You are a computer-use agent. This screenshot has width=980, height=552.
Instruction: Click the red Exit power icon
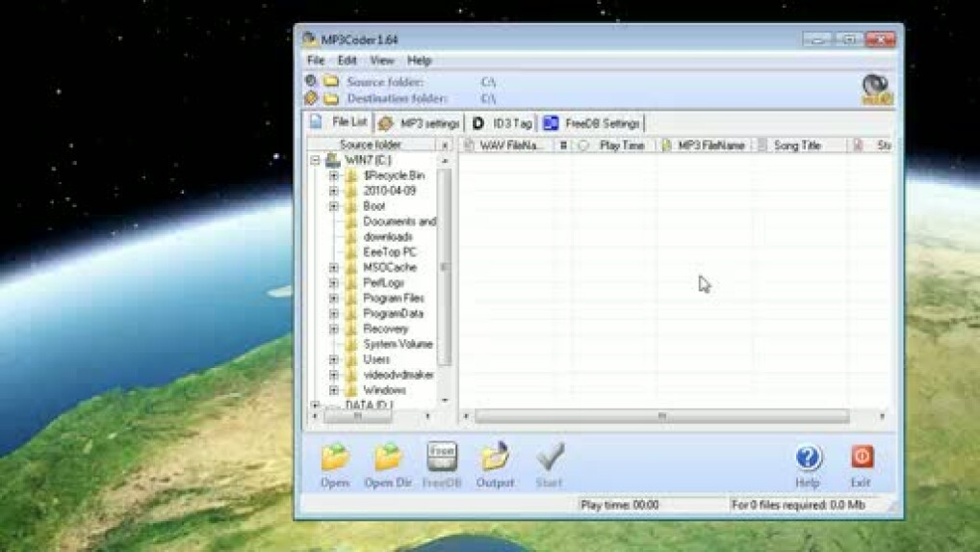click(861, 458)
